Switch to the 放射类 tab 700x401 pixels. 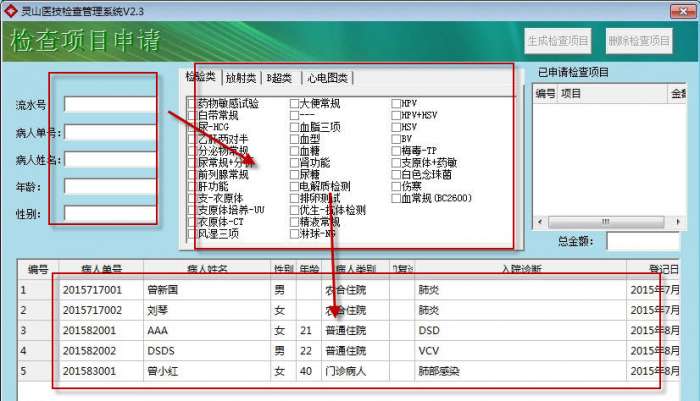click(x=240, y=78)
